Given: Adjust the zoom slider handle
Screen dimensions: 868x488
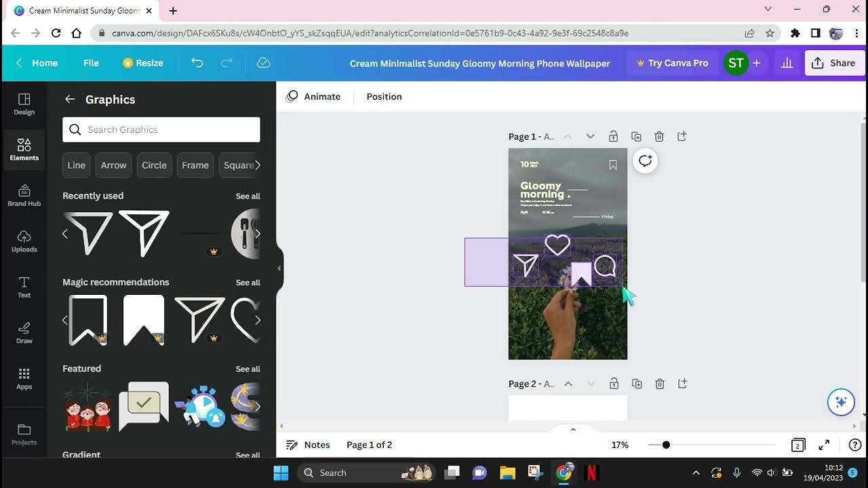Looking at the screenshot, I should (x=666, y=445).
